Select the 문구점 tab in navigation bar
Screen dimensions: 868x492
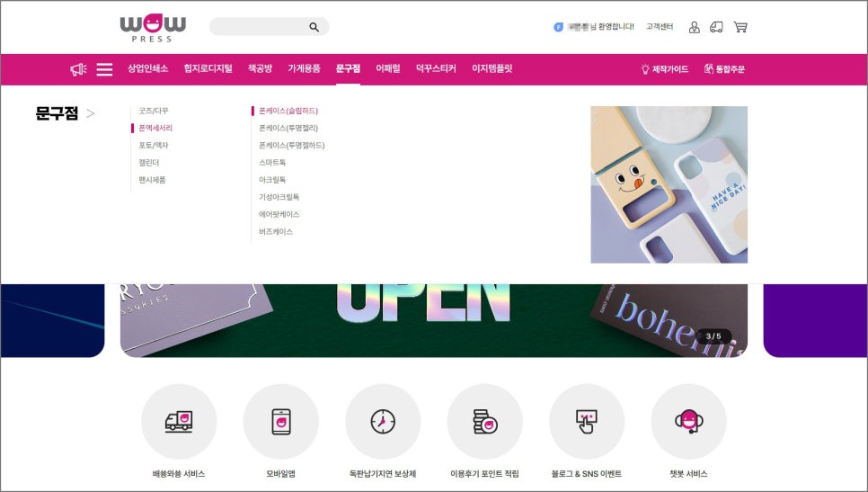pos(348,69)
